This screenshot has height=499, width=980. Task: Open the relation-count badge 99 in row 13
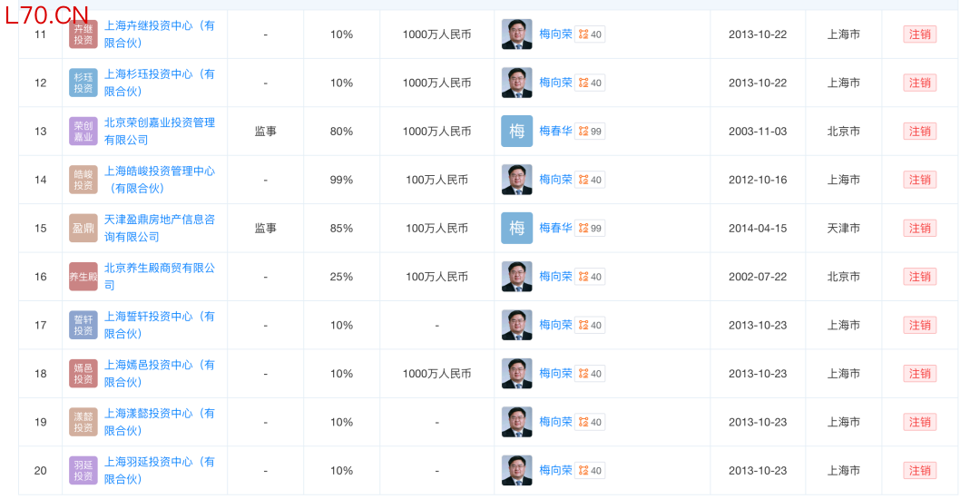[x=590, y=132]
